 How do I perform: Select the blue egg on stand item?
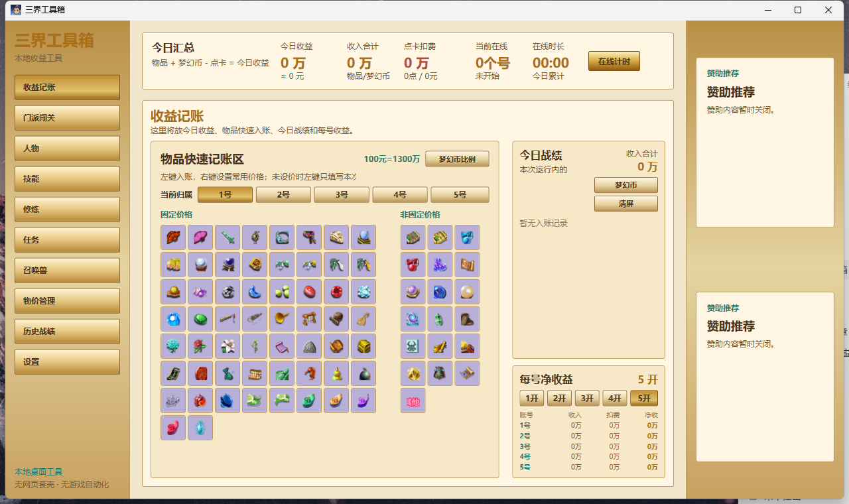pyautogui.click(x=363, y=237)
